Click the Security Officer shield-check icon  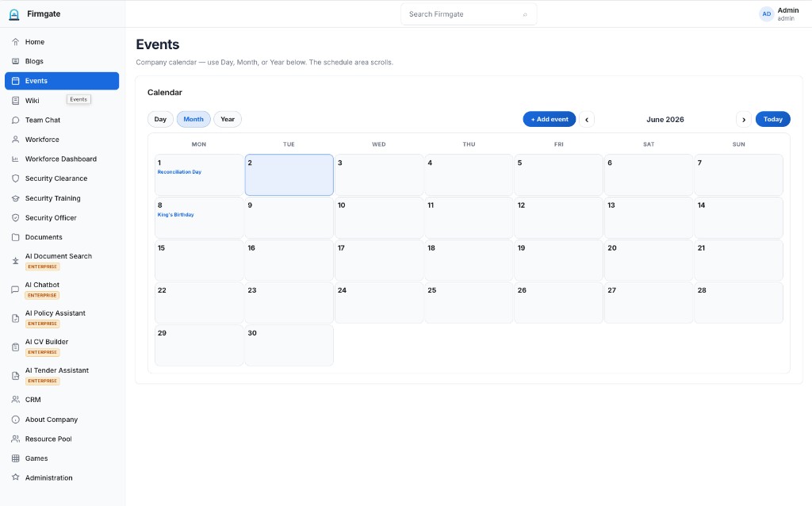tap(16, 218)
